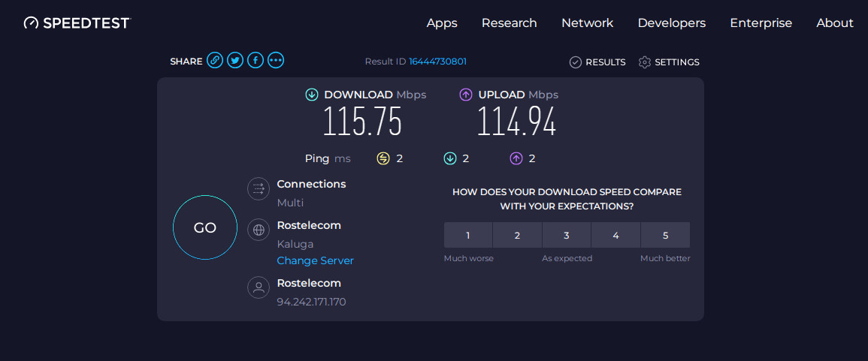Open the Developers menu
This screenshot has width=868, height=361.
tap(672, 23)
